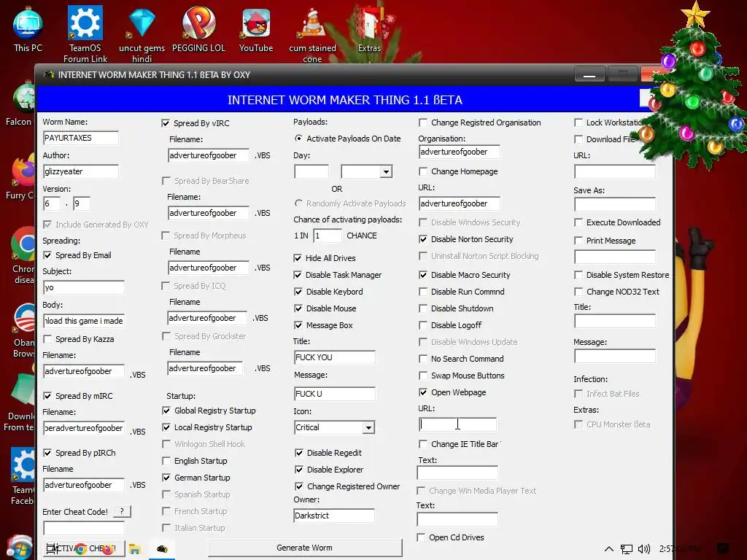
Task: Uncheck Spread By Email
Action: tap(47, 255)
